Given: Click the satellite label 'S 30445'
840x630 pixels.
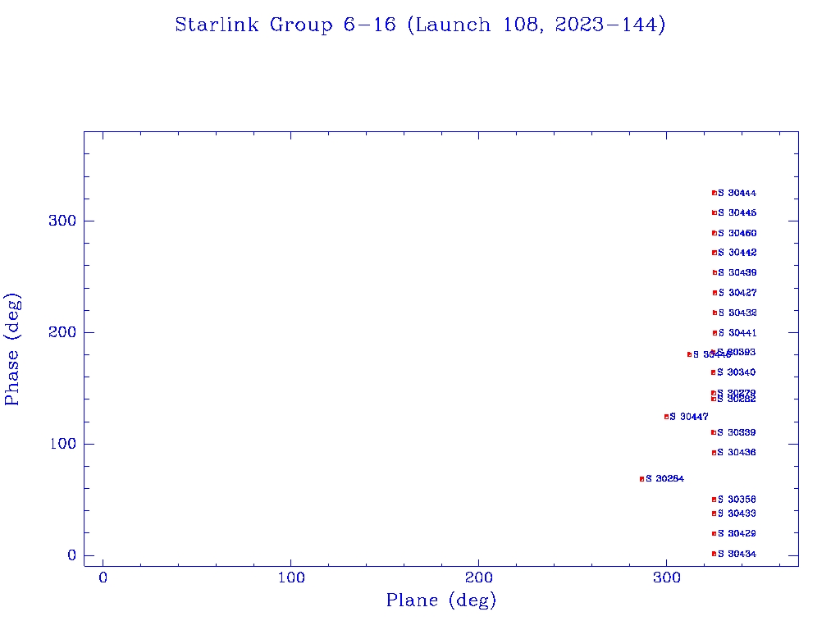Looking at the screenshot, I should pyautogui.click(x=737, y=212).
